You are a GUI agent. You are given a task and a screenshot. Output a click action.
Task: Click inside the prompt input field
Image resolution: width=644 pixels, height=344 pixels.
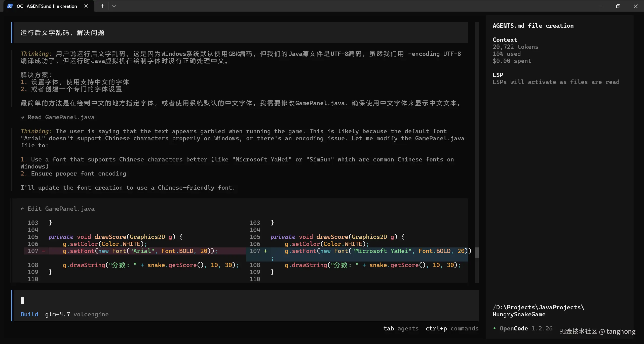point(226,300)
